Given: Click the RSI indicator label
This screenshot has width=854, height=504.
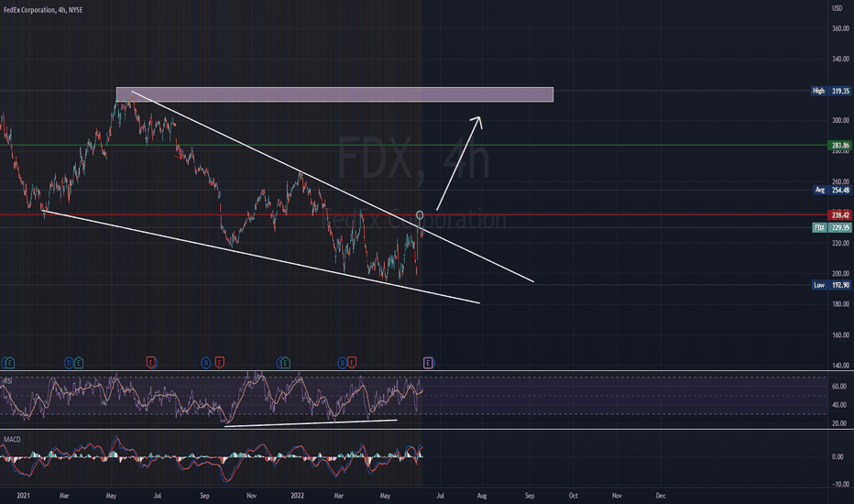Looking at the screenshot, I should 7,380.
